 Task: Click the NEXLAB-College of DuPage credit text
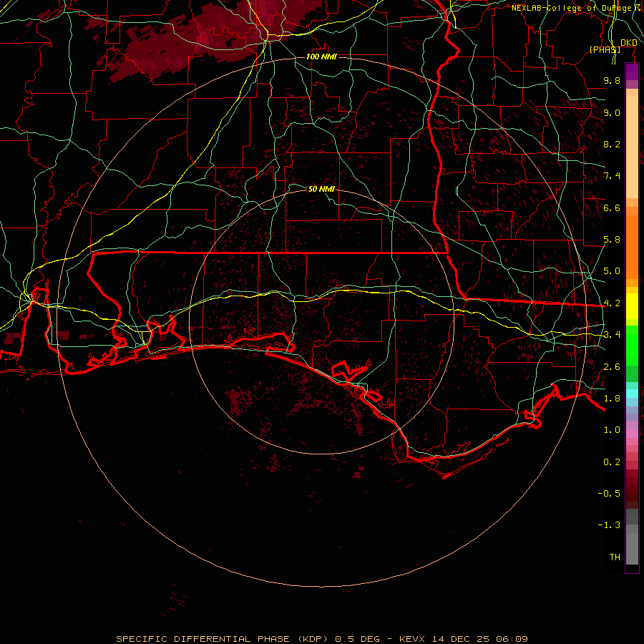[x=576, y=8]
